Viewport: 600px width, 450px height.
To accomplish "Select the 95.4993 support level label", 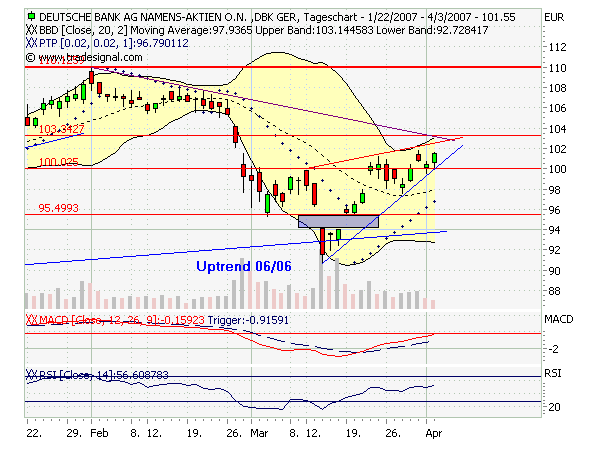I will 58,208.
